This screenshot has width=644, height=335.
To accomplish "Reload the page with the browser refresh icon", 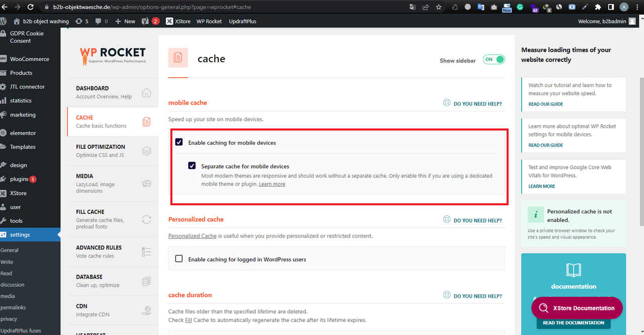I will (30, 7).
